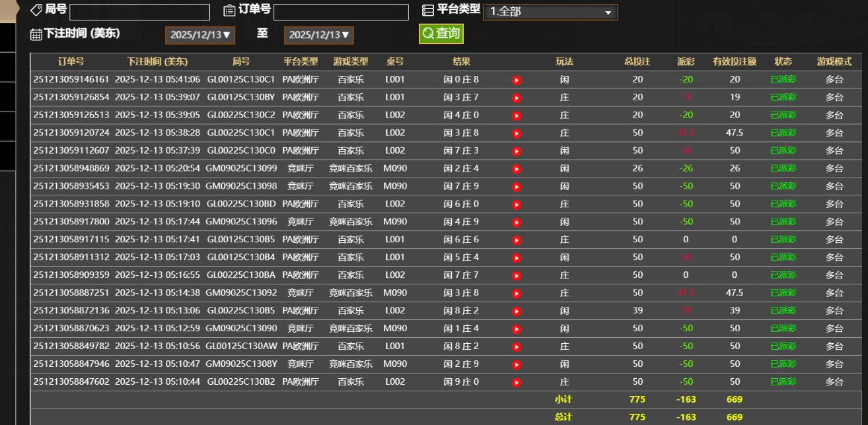Viewport: 868px width, 425px height.
Task: Click the 派彩 column header
Action: [686, 61]
